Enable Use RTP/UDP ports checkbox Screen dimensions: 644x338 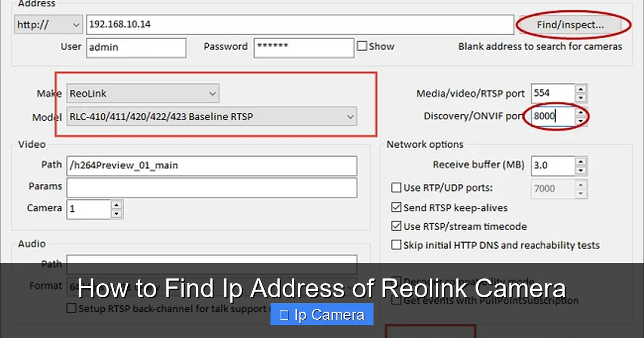click(396, 188)
